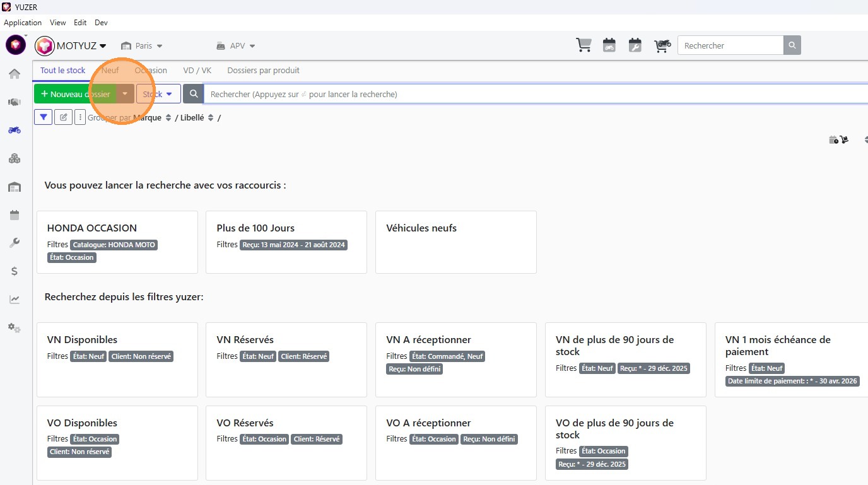Open the settings gears sidebar icon
This screenshot has width=868, height=485.
(15, 328)
